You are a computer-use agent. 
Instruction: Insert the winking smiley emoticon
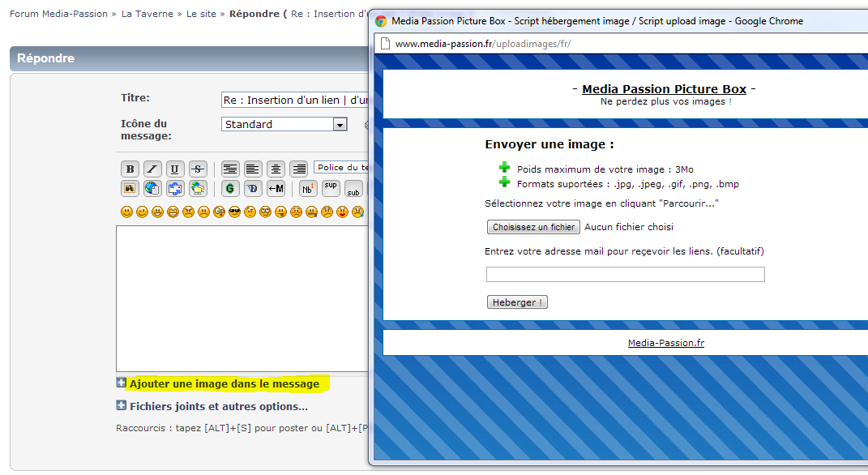(x=143, y=212)
